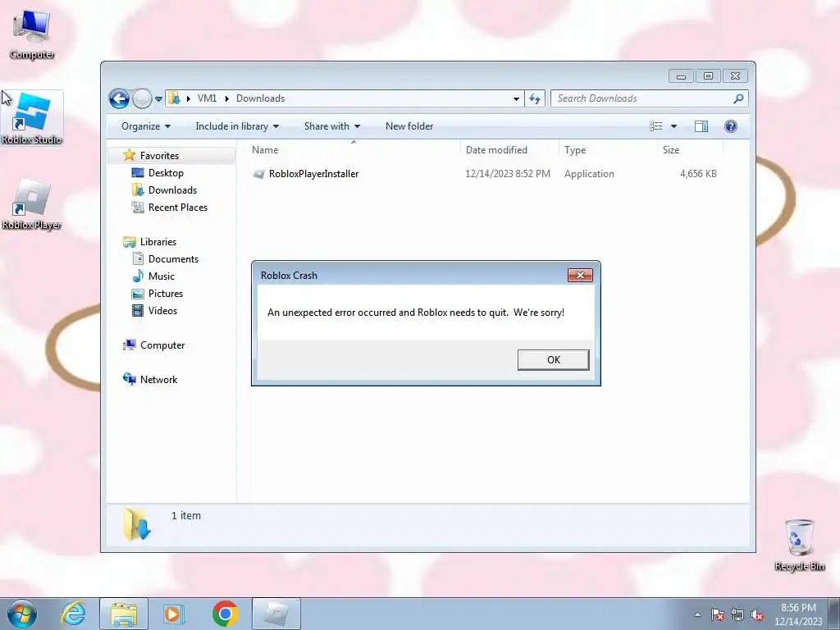Open the view options dropdown arrow
The height and width of the screenshot is (630, 840).
[674, 126]
